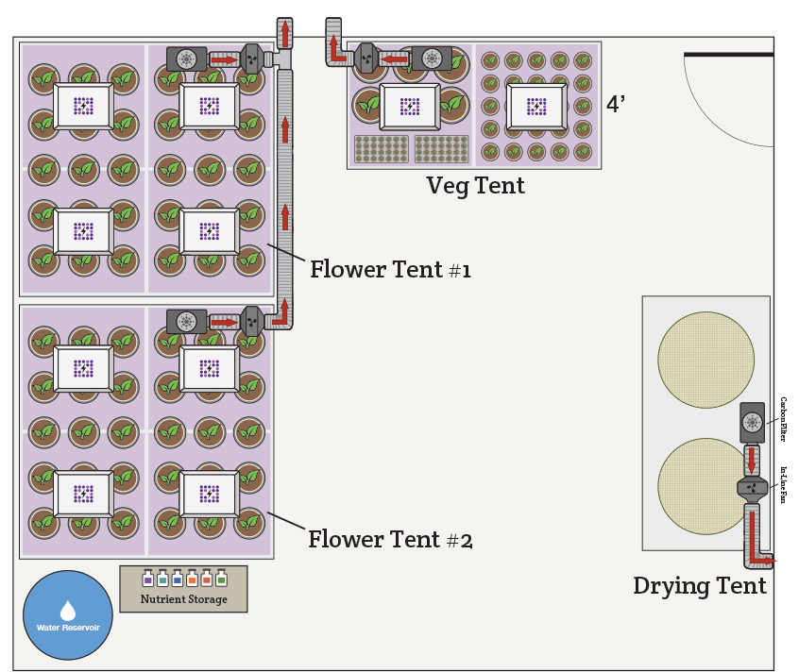The image size is (799, 672).
Task: Click red arrow in Veg Tent exhaust elbow
Action: point(338,49)
